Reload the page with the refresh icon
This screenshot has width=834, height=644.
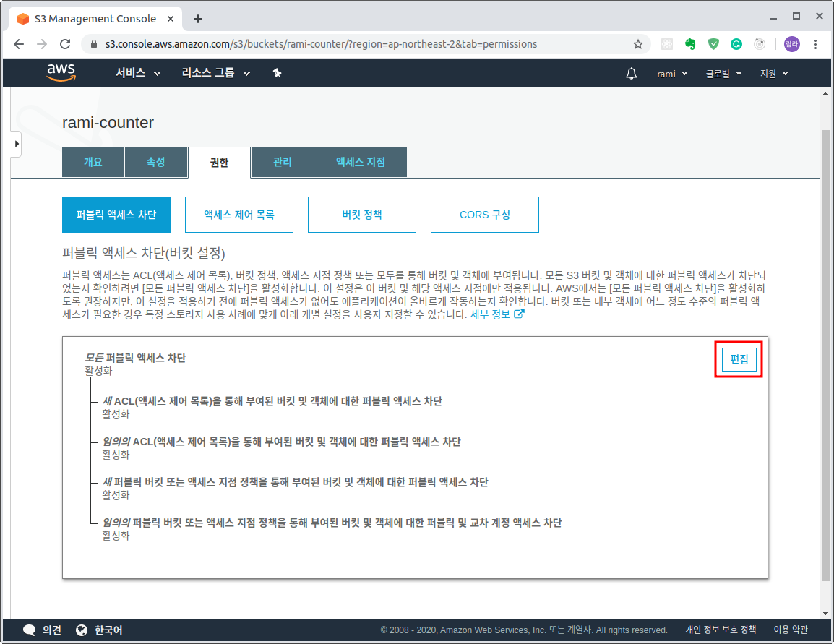[x=65, y=44]
